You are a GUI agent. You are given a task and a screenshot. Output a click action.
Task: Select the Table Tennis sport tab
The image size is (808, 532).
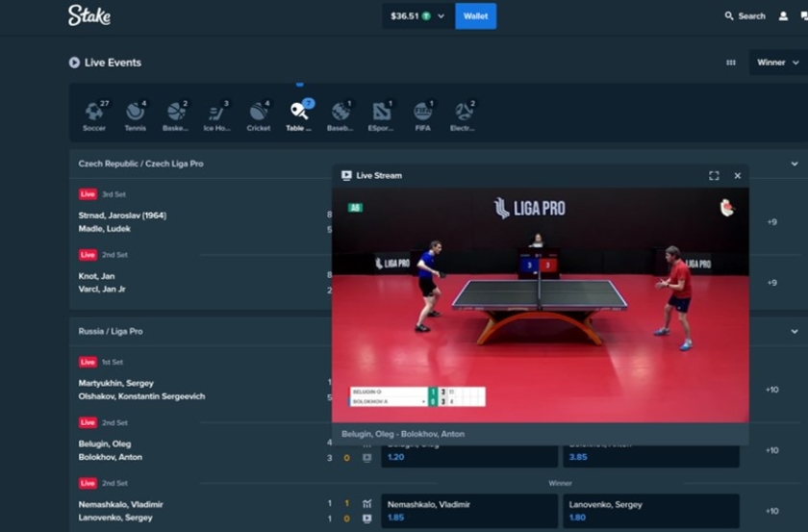click(x=299, y=116)
